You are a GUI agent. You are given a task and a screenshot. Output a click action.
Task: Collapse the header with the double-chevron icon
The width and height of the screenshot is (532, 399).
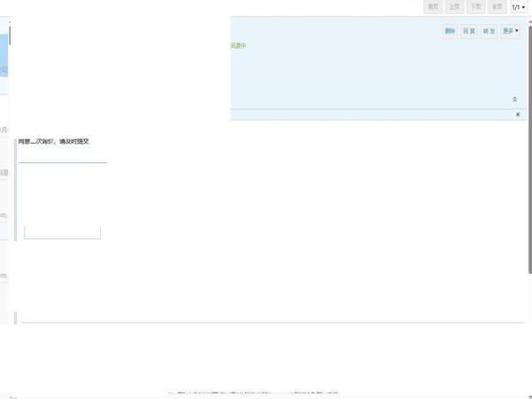[515, 100]
